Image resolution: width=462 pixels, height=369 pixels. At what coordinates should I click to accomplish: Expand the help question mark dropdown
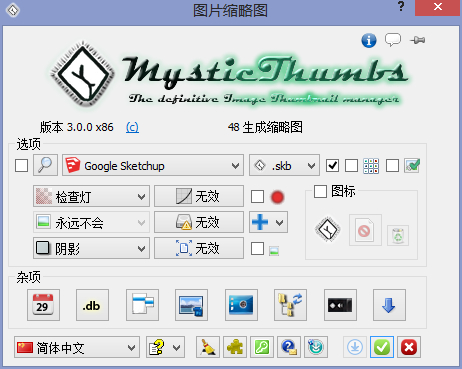(x=165, y=347)
